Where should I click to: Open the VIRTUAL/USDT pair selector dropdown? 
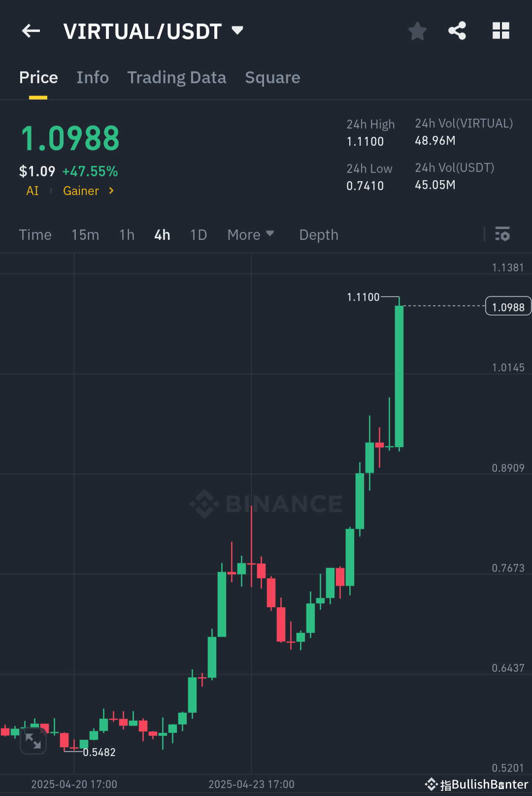coord(237,31)
